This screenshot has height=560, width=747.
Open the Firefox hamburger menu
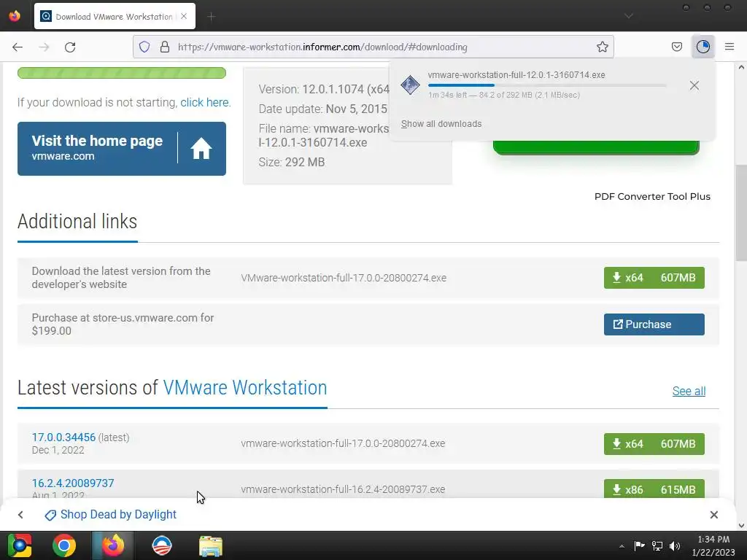[729, 47]
